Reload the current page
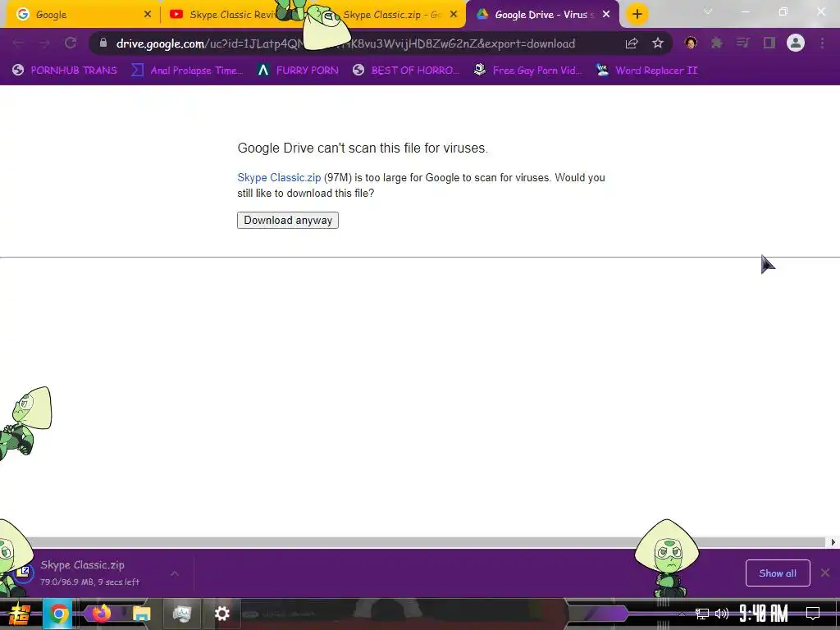The width and height of the screenshot is (840, 630). pyautogui.click(x=71, y=43)
